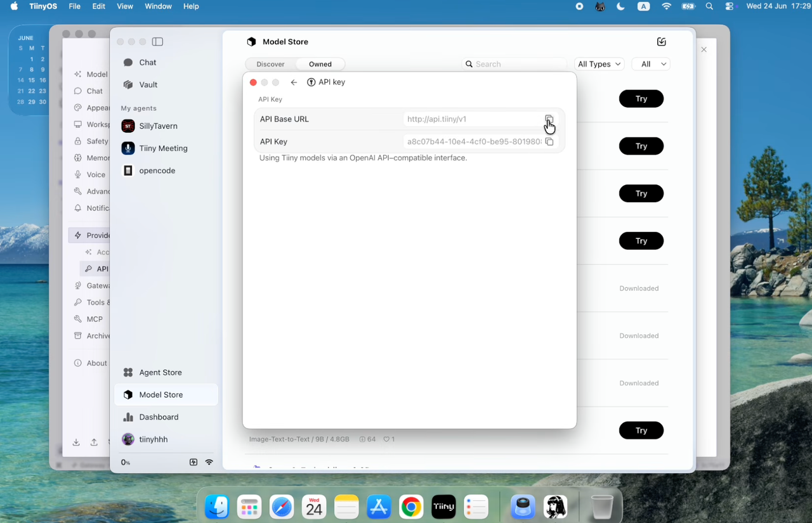
Task: Open About in Settings window
Action: tap(90, 363)
